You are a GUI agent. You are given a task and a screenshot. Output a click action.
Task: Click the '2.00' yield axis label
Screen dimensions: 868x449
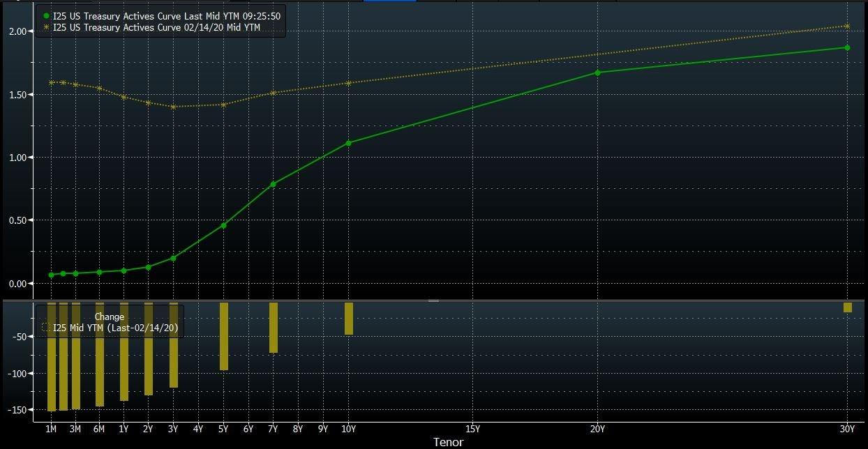point(18,31)
